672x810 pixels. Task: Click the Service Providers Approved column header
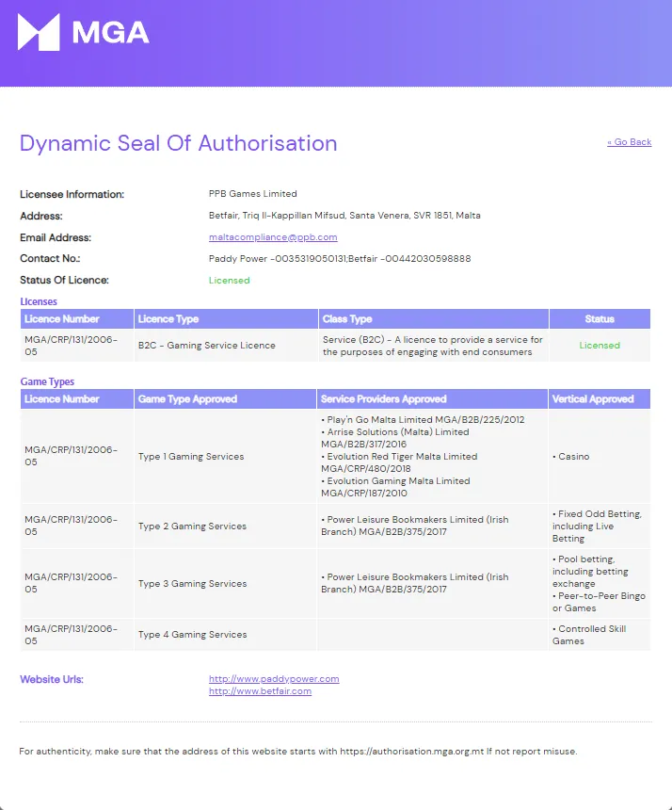tap(383, 399)
